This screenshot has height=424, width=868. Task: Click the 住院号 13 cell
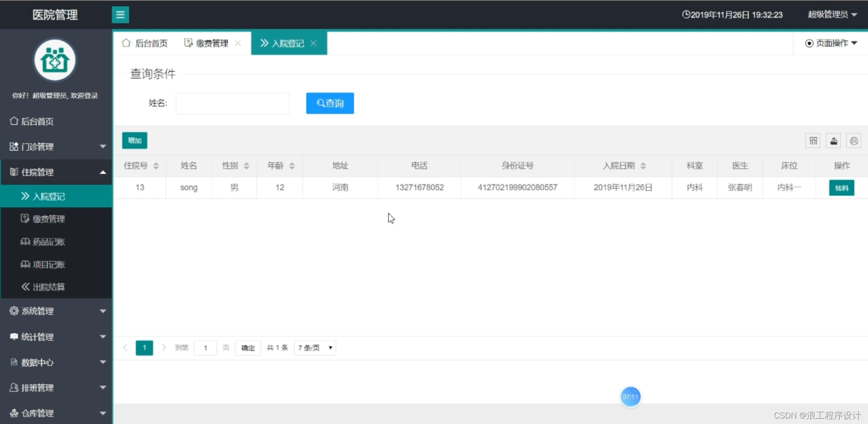pos(140,187)
